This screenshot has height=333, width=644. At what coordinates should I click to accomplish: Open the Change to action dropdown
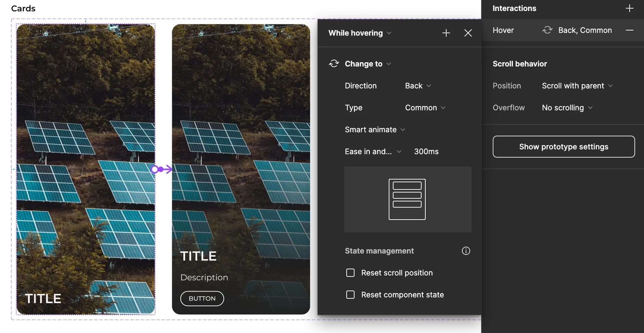[x=368, y=64]
